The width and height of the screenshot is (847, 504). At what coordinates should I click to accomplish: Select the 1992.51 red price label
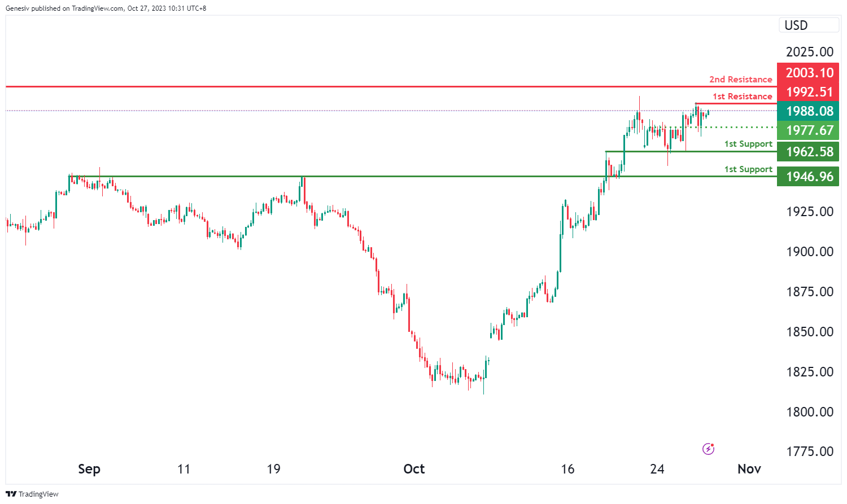[809, 92]
